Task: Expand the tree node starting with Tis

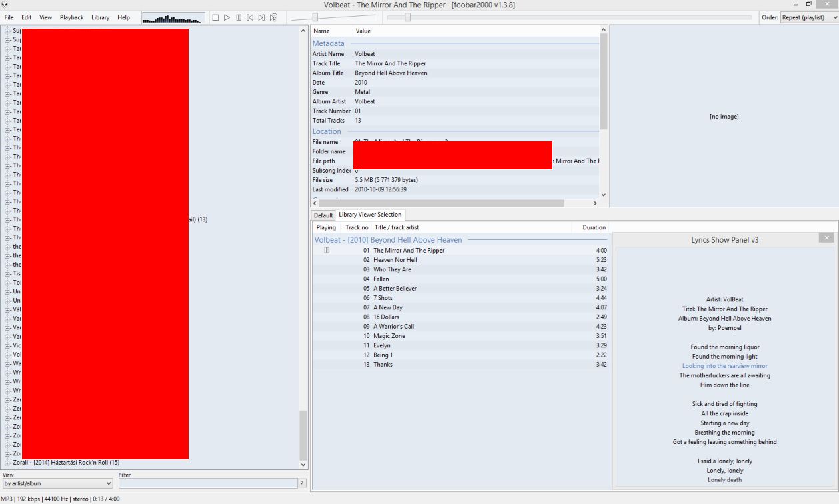Action: point(8,273)
